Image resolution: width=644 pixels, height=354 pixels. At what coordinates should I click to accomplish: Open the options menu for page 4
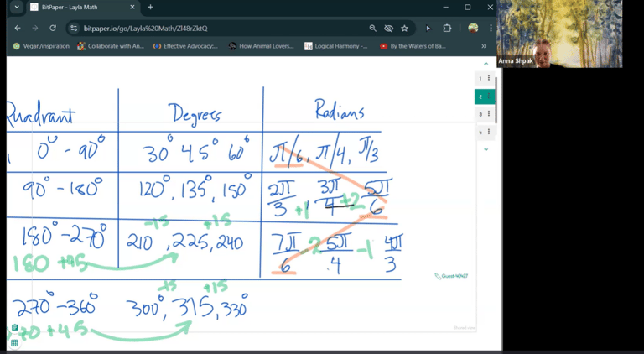(x=489, y=132)
